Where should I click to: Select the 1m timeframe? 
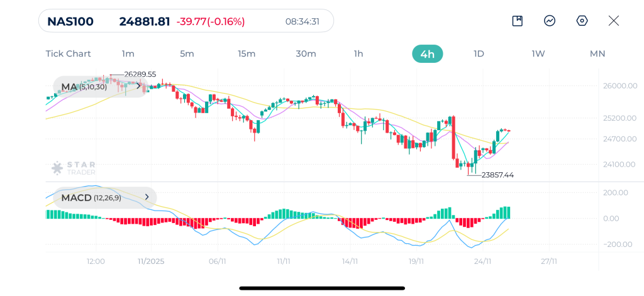point(128,53)
